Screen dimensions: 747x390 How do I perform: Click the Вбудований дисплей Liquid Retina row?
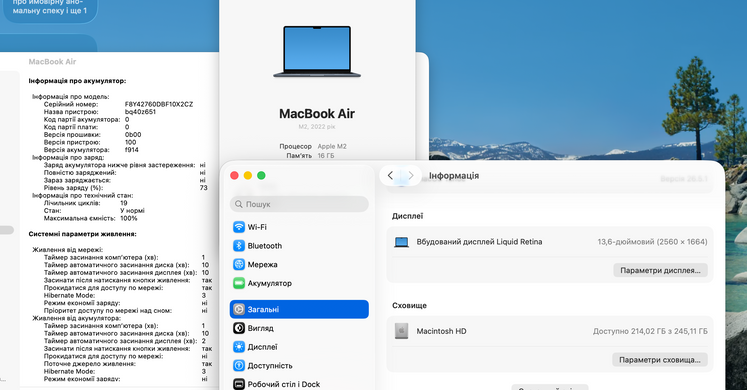click(550, 242)
